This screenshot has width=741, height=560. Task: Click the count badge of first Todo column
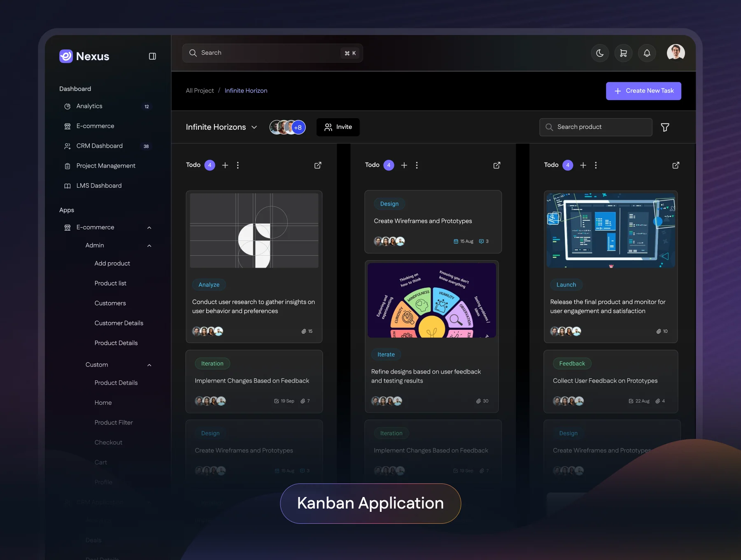(x=210, y=165)
